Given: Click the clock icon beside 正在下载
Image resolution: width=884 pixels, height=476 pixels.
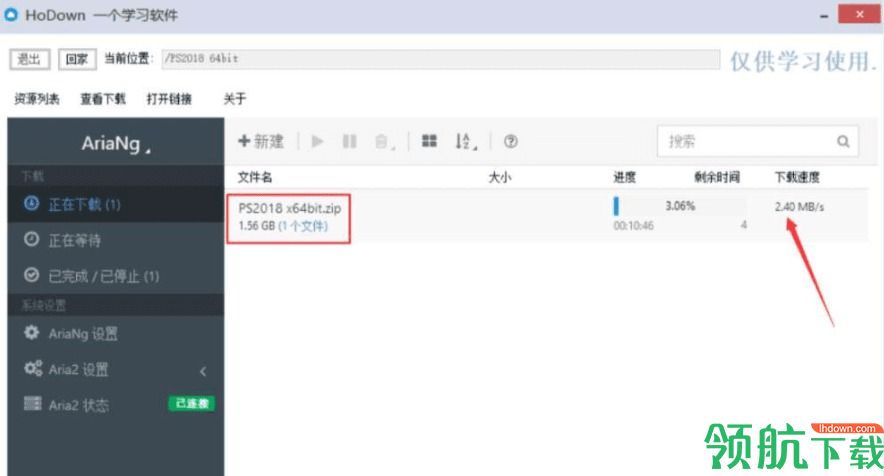Looking at the screenshot, I should point(32,203).
